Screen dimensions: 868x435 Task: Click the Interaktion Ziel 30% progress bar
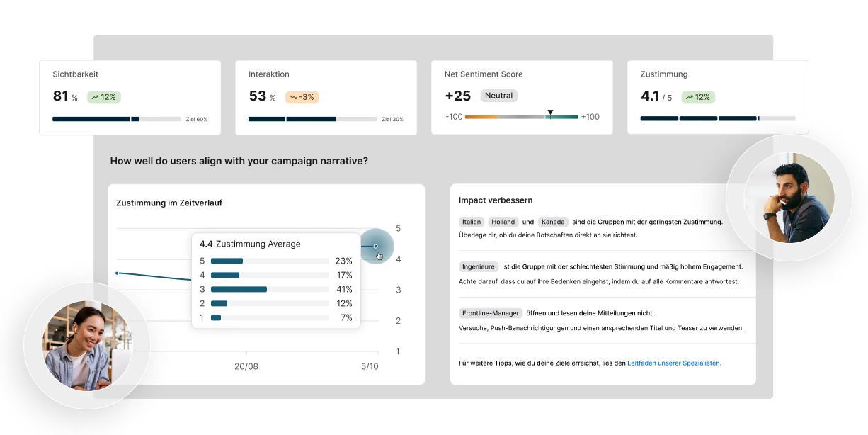pyautogui.click(x=312, y=119)
